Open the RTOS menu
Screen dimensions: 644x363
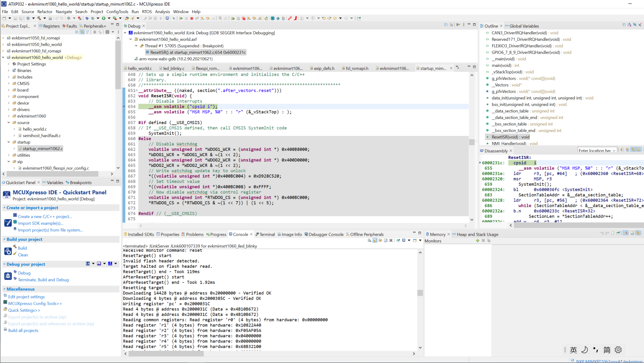(147, 12)
